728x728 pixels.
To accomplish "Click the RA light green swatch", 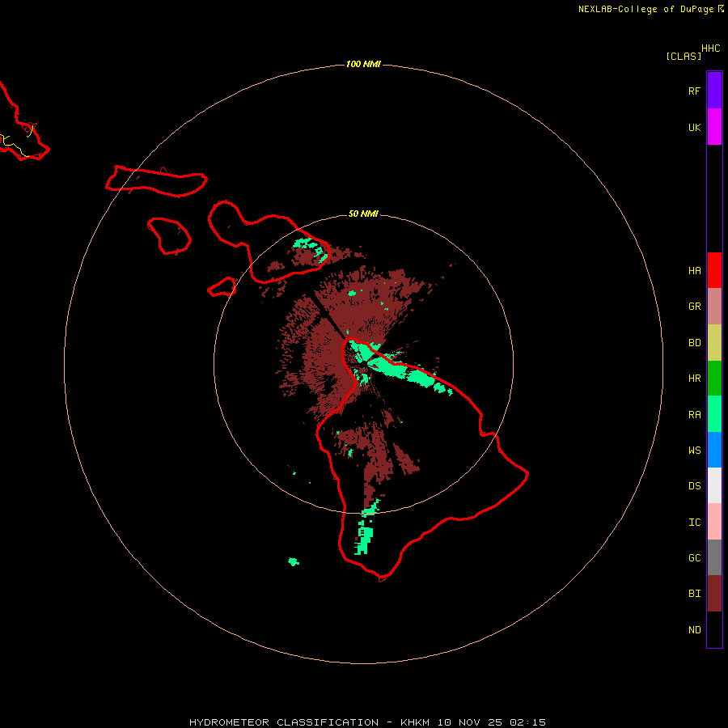I will 714,414.
